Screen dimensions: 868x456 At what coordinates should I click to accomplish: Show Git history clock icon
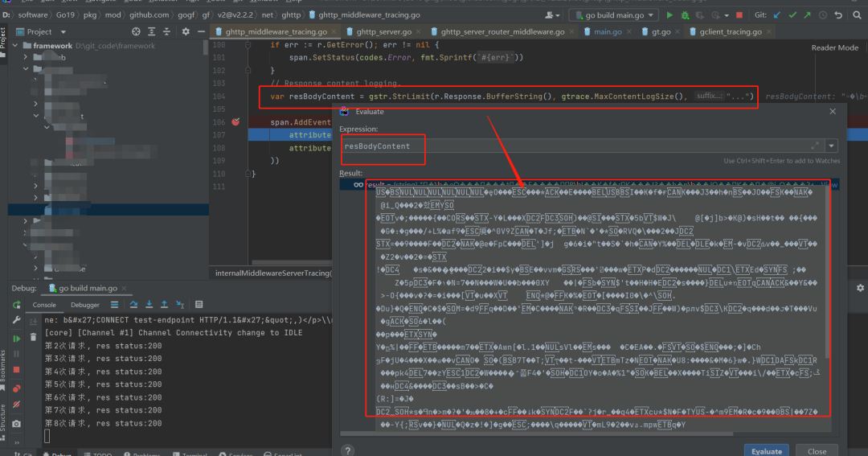point(823,15)
